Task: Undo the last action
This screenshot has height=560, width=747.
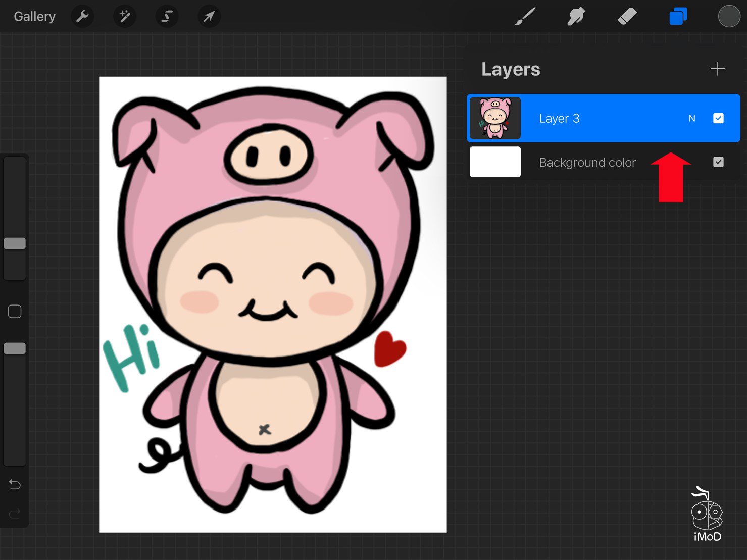Action: coord(15,485)
